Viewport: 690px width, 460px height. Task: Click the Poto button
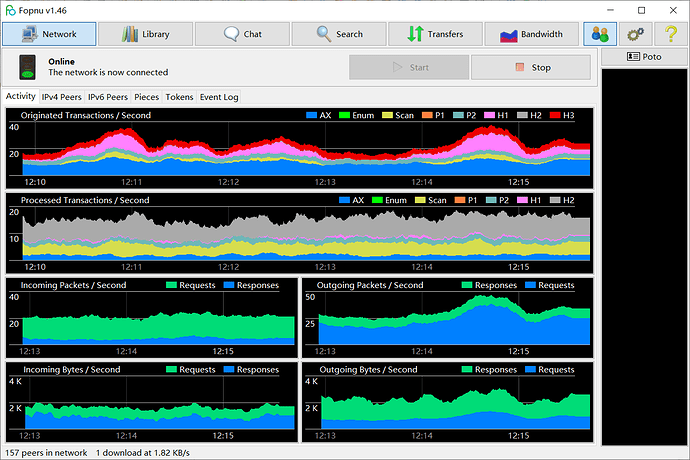tap(644, 57)
